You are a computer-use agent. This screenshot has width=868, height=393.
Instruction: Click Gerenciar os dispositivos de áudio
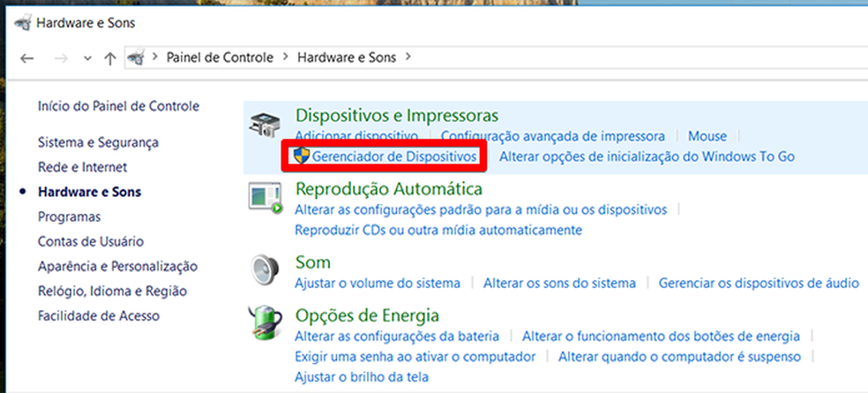click(x=759, y=283)
